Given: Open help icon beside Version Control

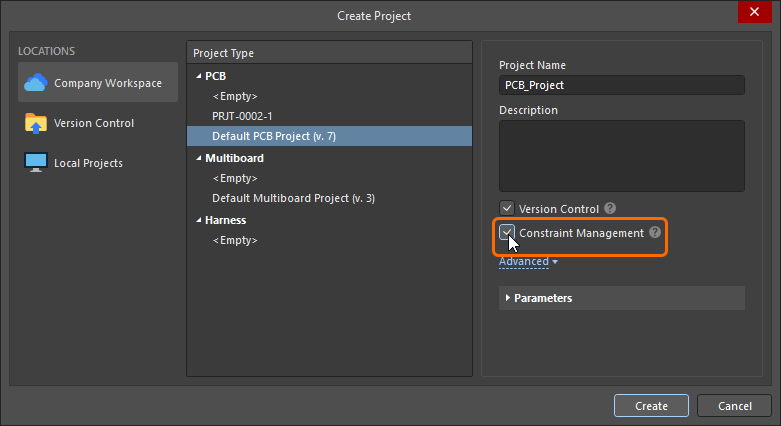Looking at the screenshot, I should pyautogui.click(x=610, y=208).
